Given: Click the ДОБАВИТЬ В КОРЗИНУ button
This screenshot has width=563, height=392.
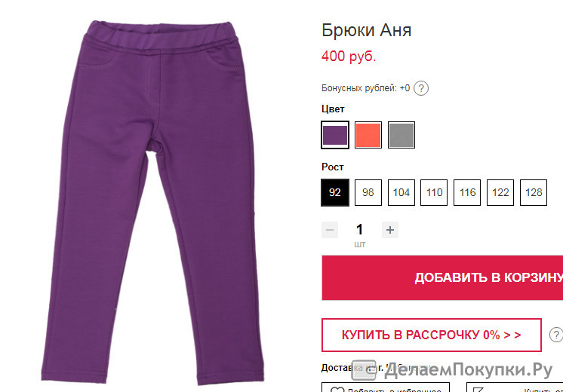Looking at the screenshot, I should tap(442, 277).
